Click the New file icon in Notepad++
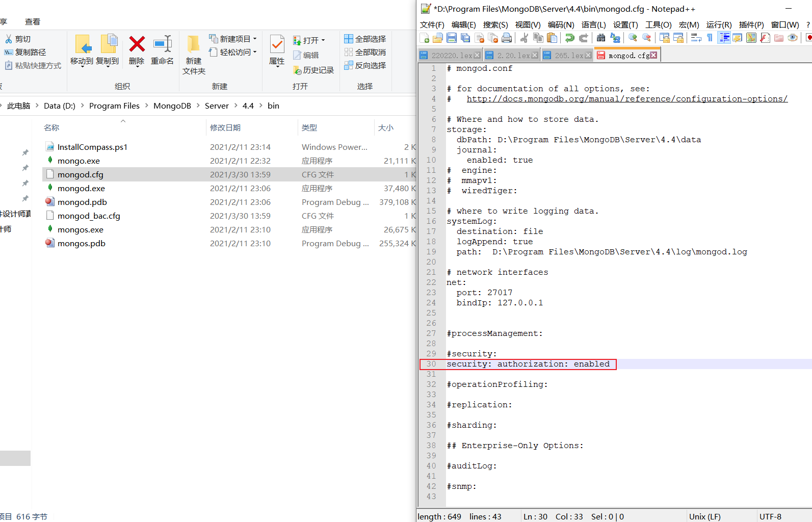This screenshot has width=812, height=522. click(424, 38)
